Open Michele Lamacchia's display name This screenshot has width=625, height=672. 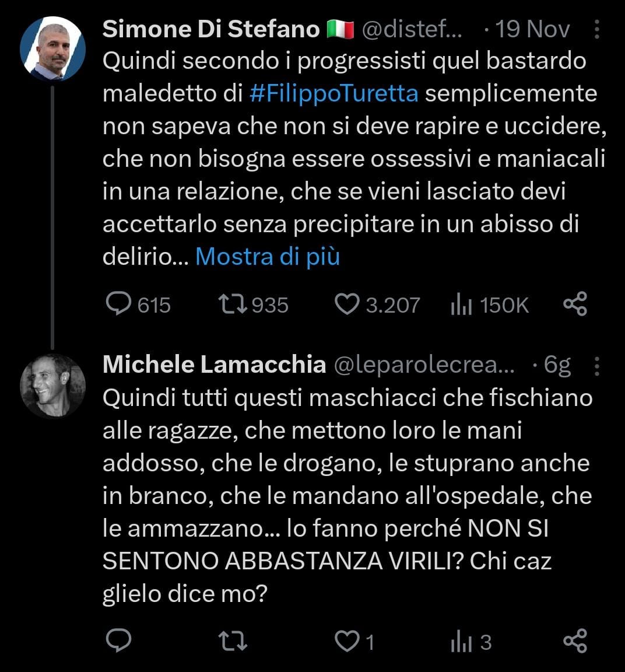(x=214, y=365)
